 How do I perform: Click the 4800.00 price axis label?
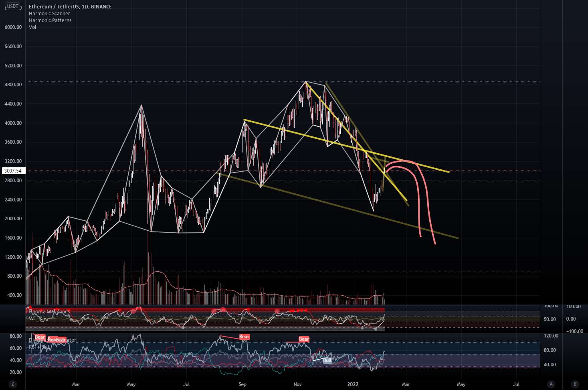tap(13, 84)
